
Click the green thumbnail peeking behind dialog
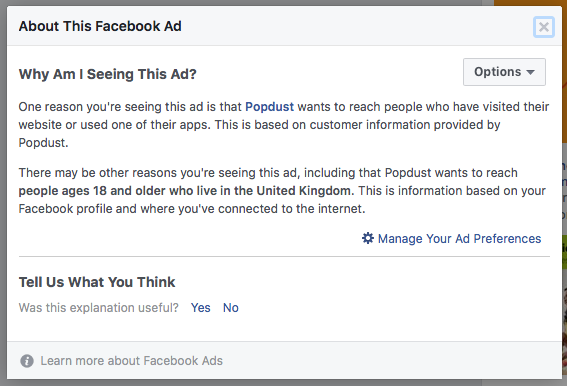click(564, 251)
